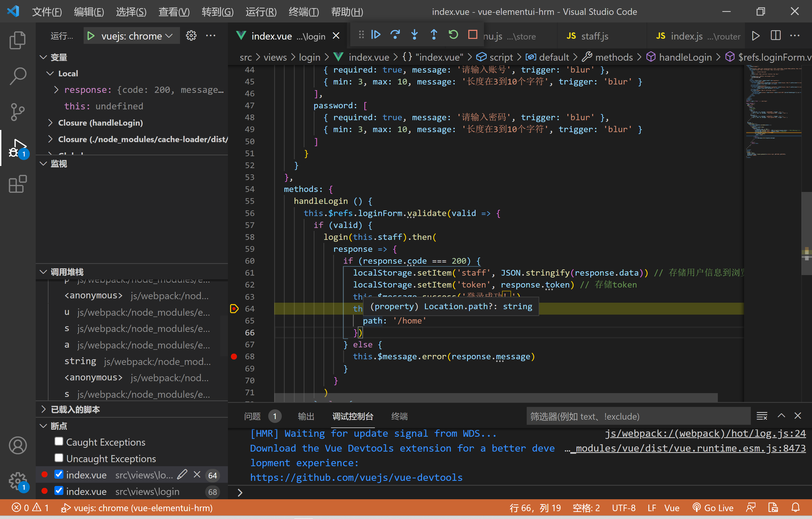Disable index.vue breakpoint at line 64
812x519 pixels.
59,475
